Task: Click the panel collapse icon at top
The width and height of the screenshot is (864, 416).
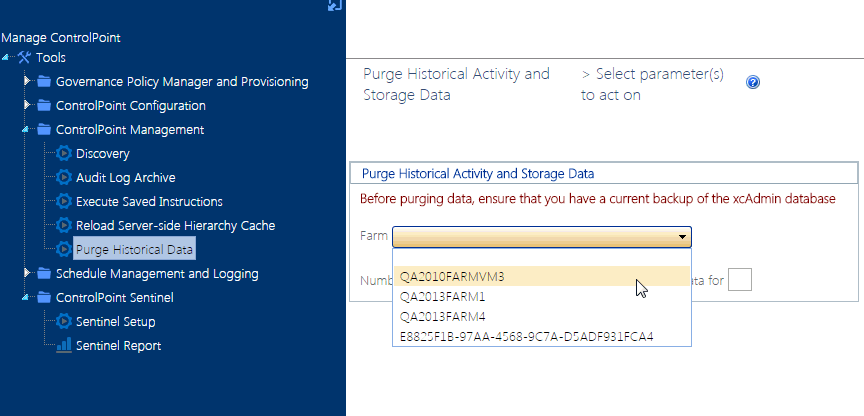Action: 335,5
